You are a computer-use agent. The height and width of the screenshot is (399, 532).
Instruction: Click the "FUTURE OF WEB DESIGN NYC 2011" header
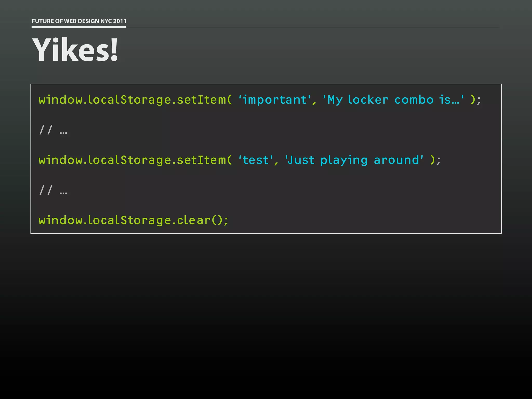pyautogui.click(x=79, y=21)
